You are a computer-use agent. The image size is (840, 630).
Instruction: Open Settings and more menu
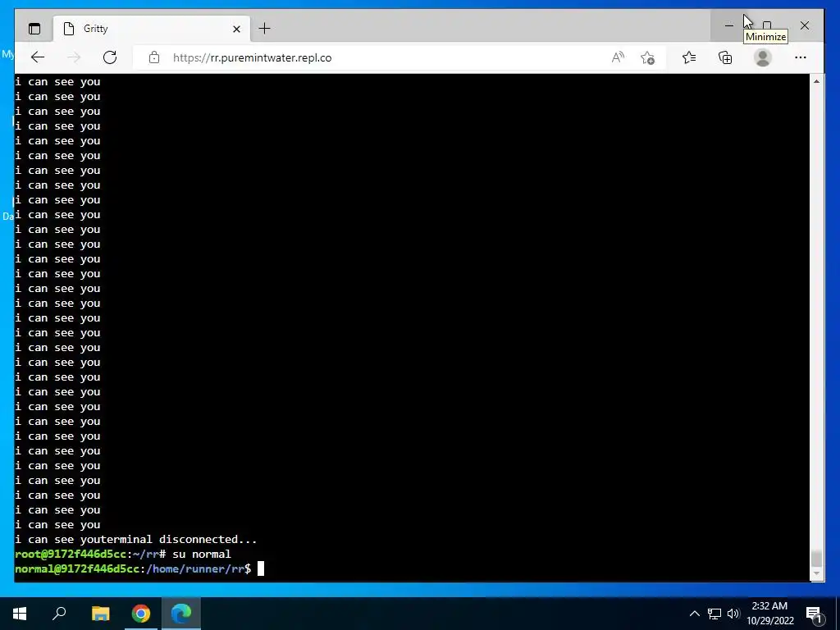(801, 57)
